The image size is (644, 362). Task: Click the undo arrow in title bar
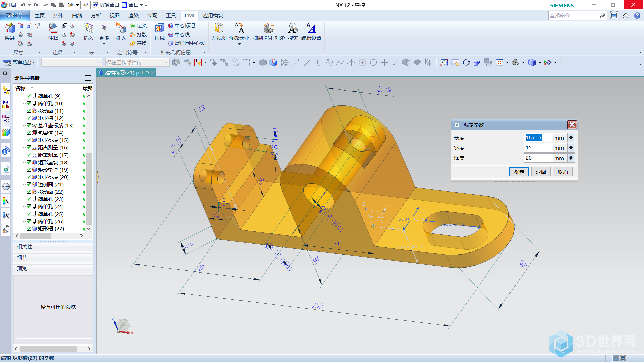(x=23, y=5)
